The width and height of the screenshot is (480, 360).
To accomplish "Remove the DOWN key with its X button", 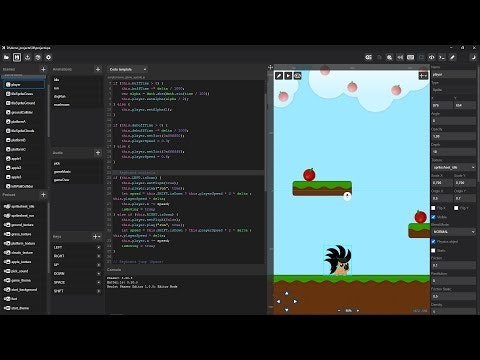I will [99, 273].
